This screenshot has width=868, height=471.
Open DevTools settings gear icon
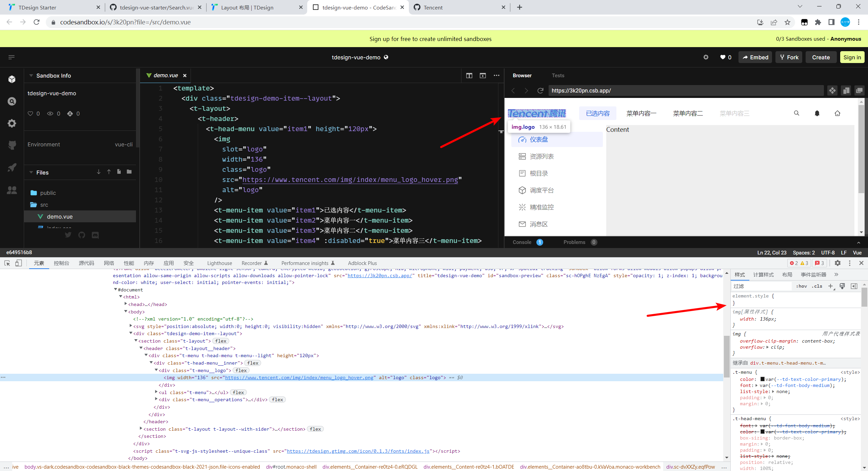click(x=837, y=263)
